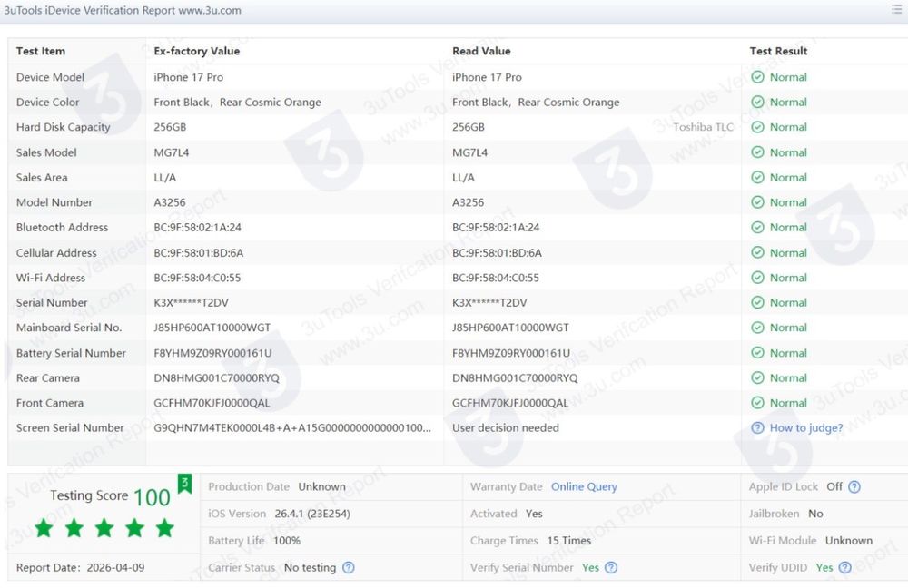Click the Activated Yes value
908x588 pixels.
pyautogui.click(x=534, y=514)
